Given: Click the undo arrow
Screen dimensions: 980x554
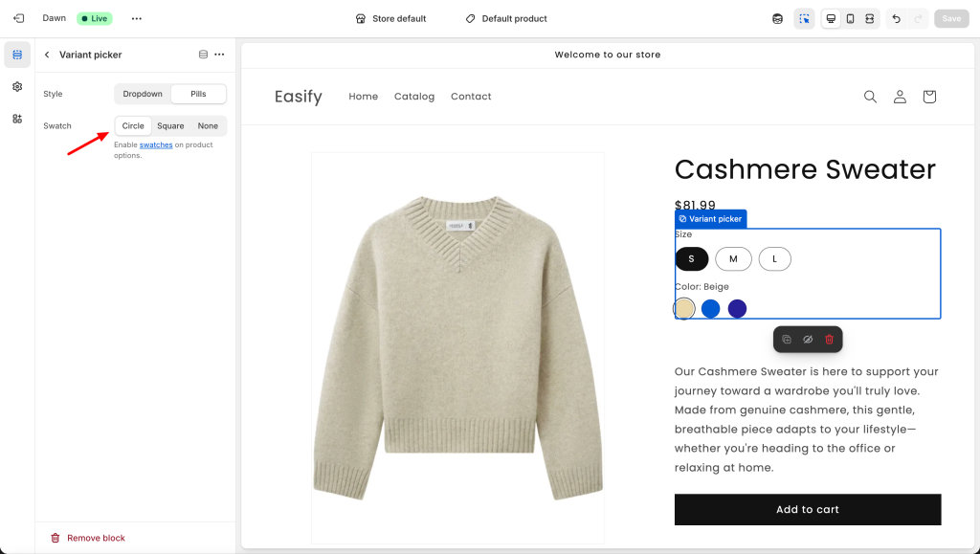Looking at the screenshot, I should (896, 18).
